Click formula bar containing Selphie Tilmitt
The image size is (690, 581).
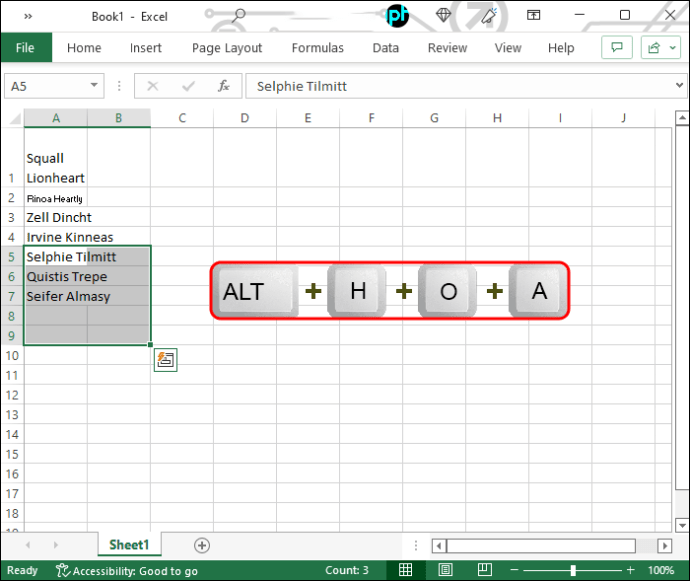(x=459, y=86)
